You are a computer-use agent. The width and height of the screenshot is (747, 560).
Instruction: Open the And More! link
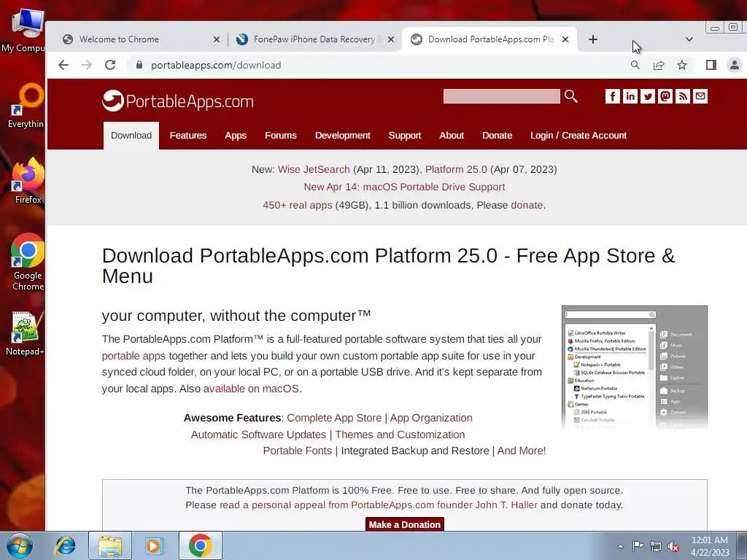tap(521, 451)
